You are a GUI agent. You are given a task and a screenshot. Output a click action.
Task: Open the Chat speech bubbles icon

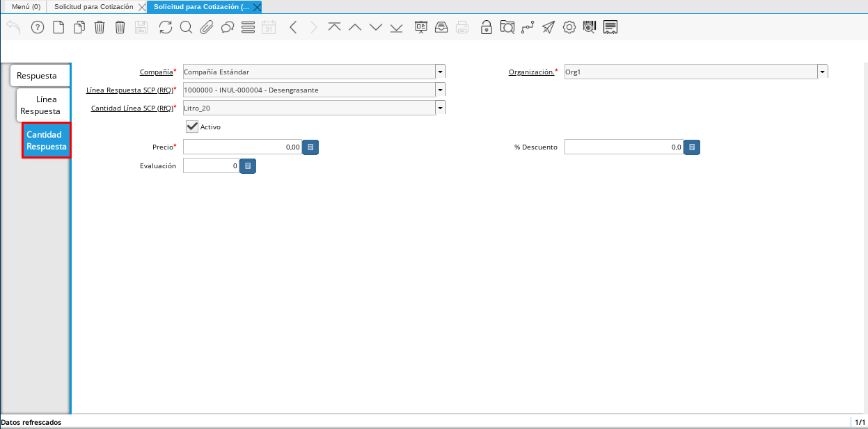point(227,27)
